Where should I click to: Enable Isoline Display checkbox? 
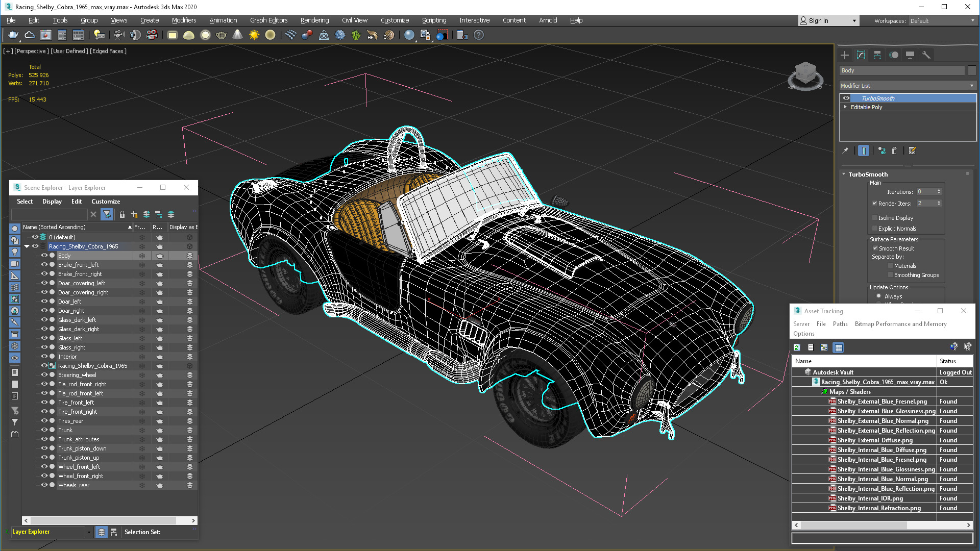[x=875, y=217]
